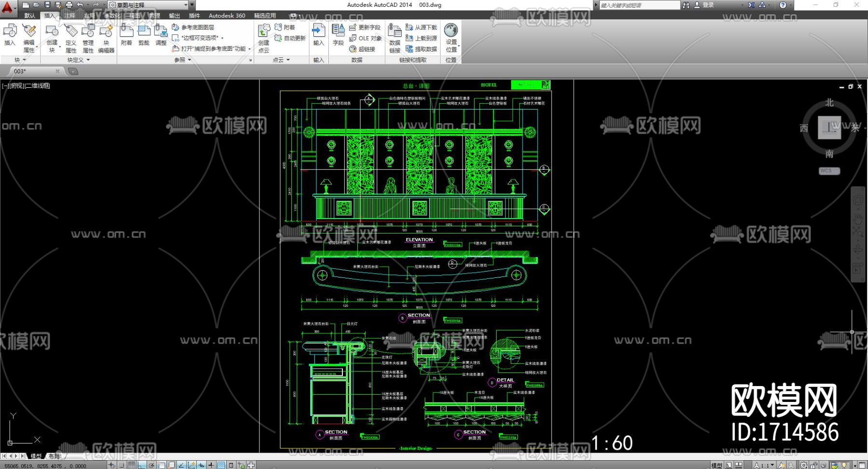868x469 pixels.
Task: Open the WCS coordinate system dropdown
Action: click(x=829, y=171)
